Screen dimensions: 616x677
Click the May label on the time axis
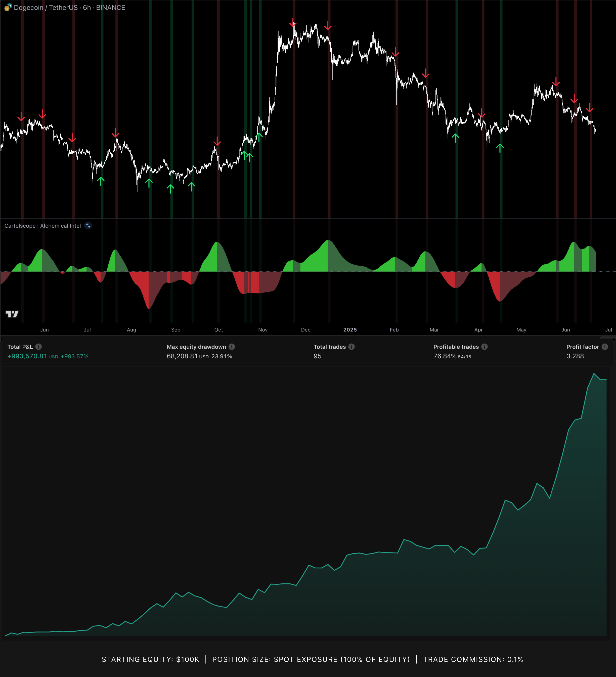pyautogui.click(x=521, y=330)
